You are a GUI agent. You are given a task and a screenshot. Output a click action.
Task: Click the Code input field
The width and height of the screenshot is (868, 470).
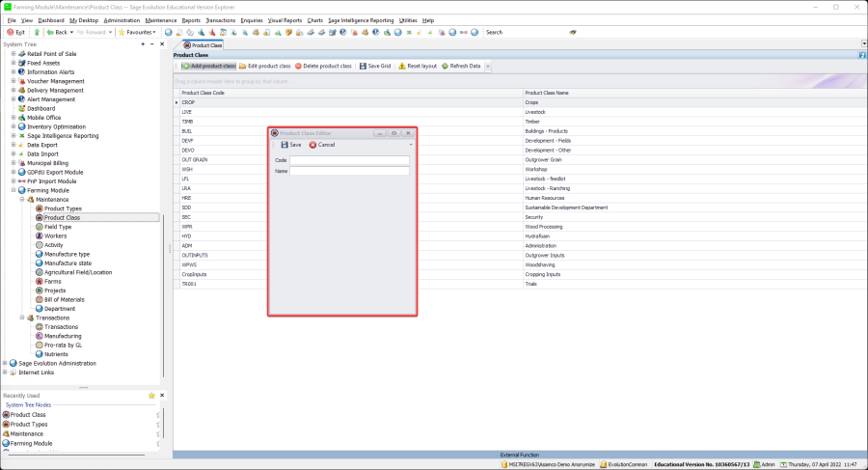coord(349,160)
